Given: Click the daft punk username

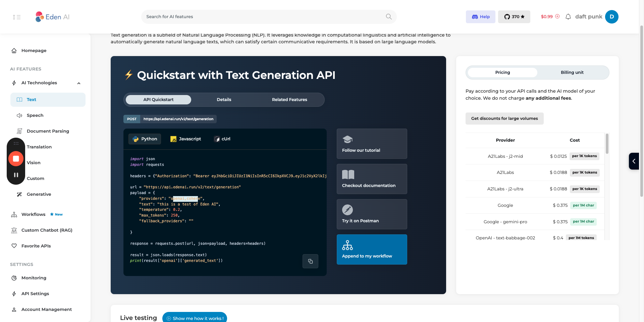Looking at the screenshot, I should tap(589, 17).
